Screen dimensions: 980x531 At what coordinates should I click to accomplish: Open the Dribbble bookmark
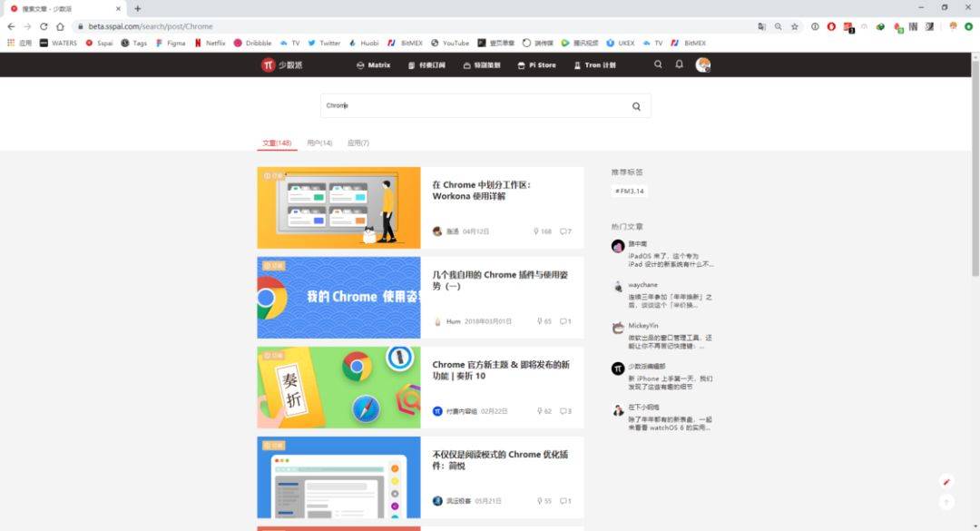pos(252,44)
